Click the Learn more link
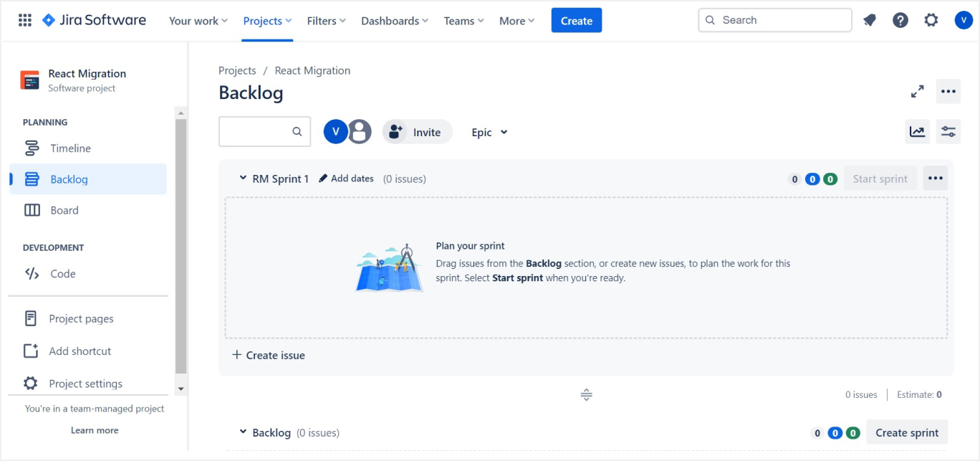 point(95,430)
